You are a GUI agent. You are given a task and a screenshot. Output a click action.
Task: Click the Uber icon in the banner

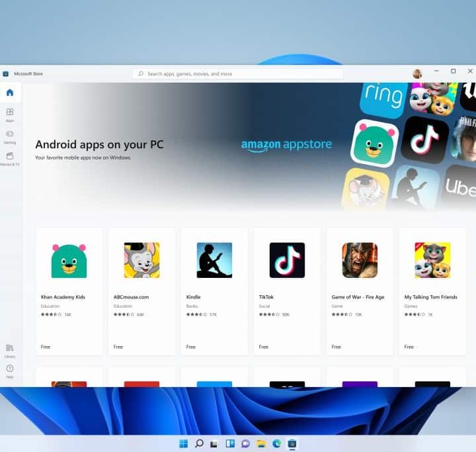point(459,187)
